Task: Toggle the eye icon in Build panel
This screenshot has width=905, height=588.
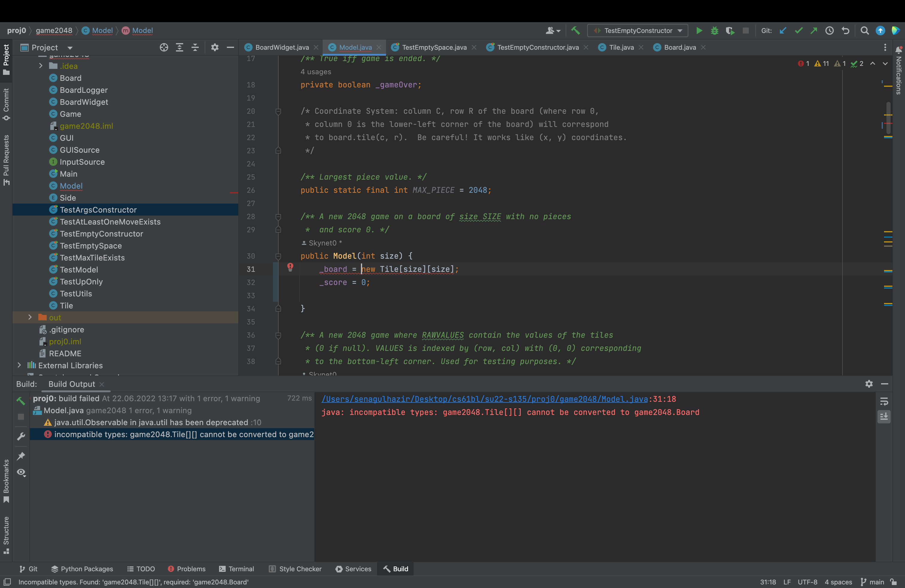Action: coord(21,472)
